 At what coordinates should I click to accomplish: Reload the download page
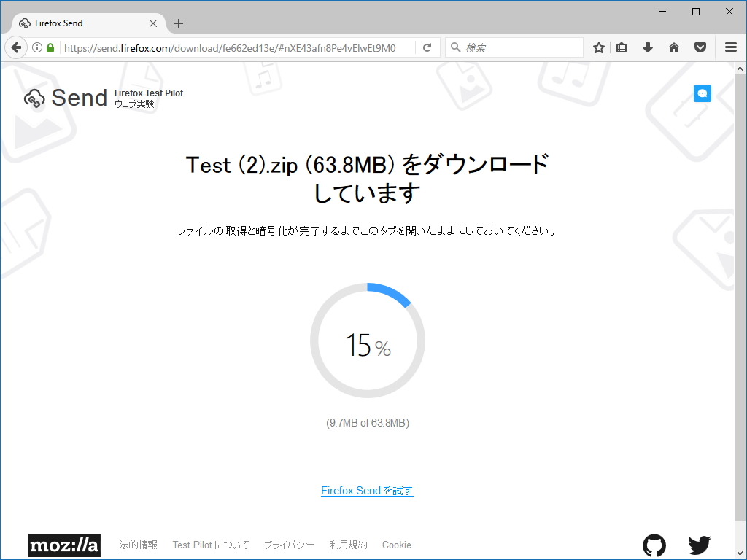click(427, 47)
